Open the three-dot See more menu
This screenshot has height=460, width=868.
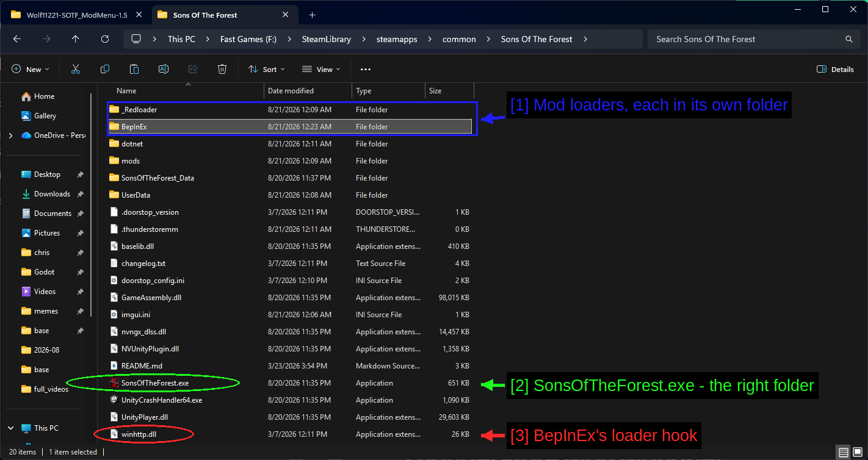tap(366, 70)
